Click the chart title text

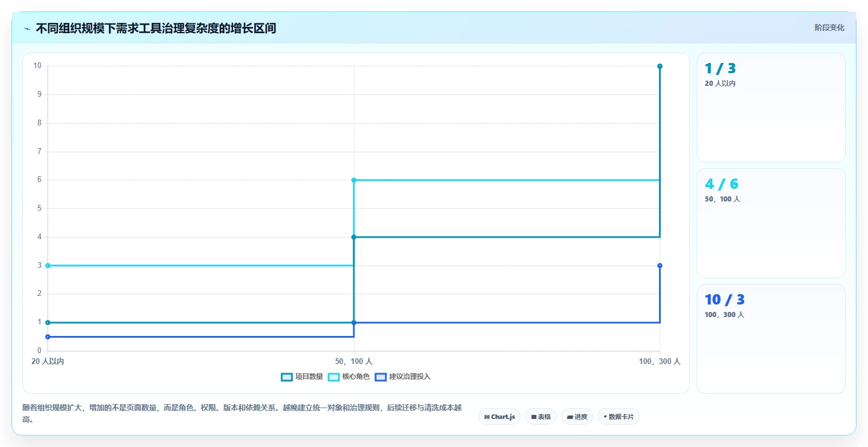tap(156, 28)
